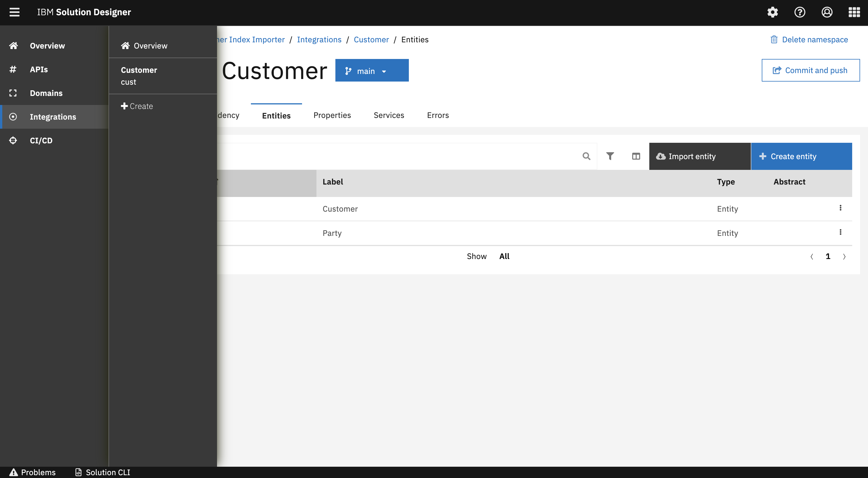
Task: Open overflow menu for Party row
Action: [840, 232]
